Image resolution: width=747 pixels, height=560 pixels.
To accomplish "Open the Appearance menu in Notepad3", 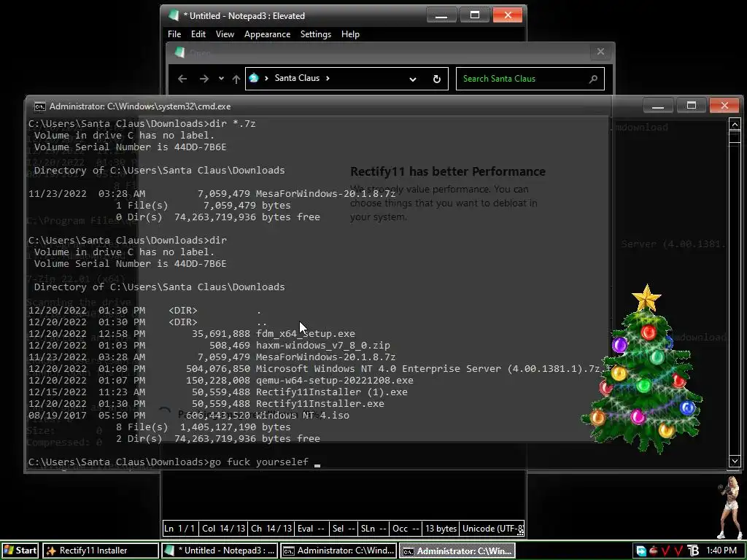I will click(x=267, y=34).
